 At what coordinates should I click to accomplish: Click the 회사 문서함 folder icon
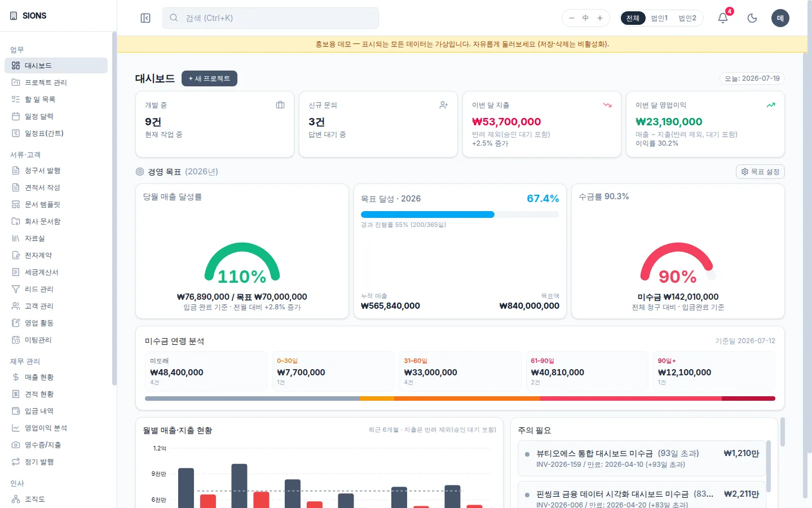pos(16,221)
